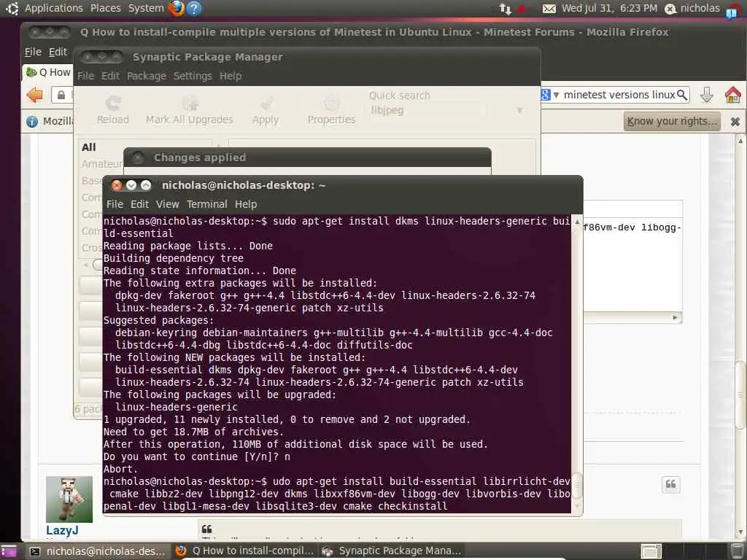Open terminal Help menu
747x560 pixels.
point(246,204)
